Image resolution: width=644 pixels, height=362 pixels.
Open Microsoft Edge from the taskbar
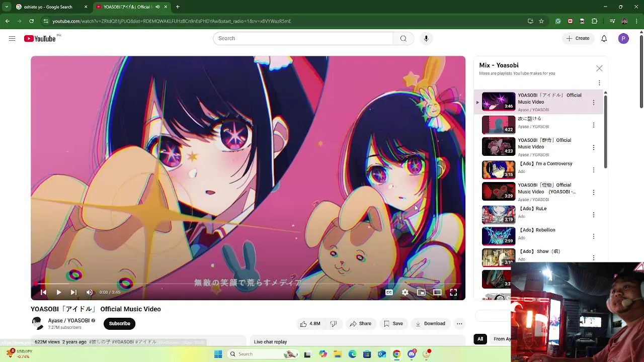tap(352, 354)
